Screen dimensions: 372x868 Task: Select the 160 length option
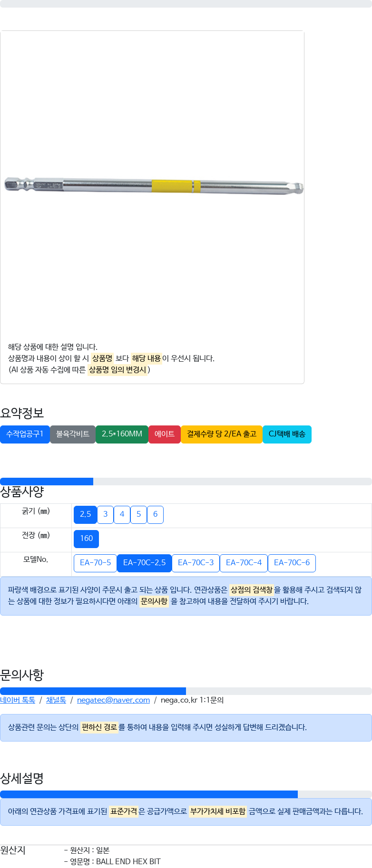click(x=86, y=539)
